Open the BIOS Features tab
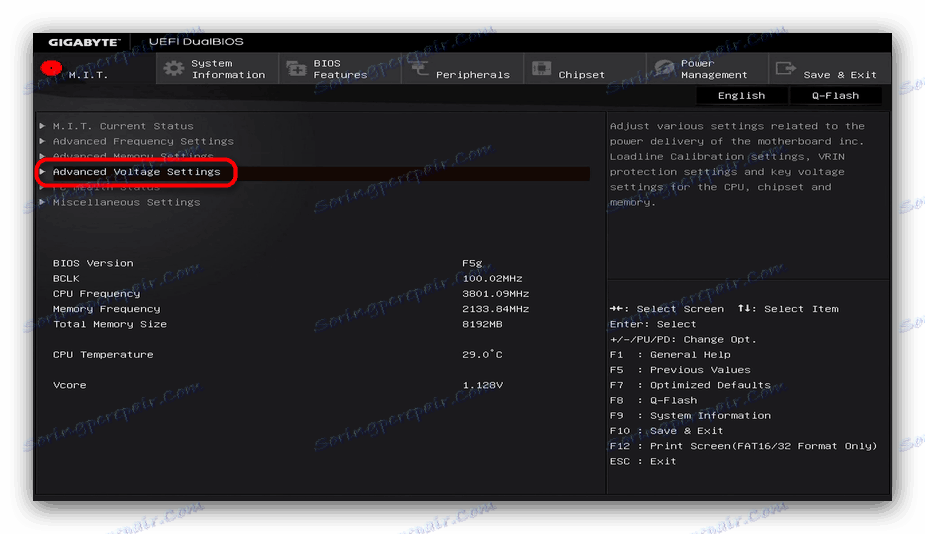 340,68
